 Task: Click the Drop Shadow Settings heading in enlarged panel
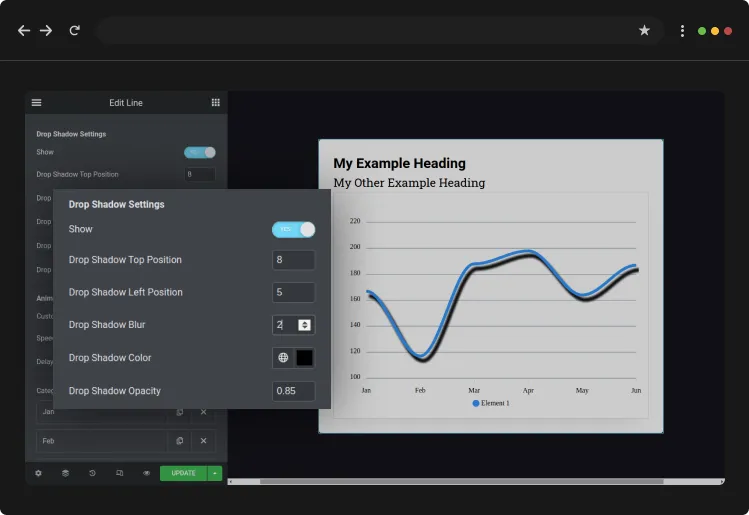tap(117, 204)
